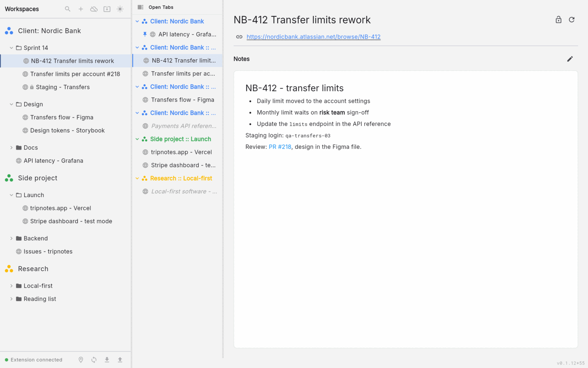Click the Extension connected status text
The height and width of the screenshot is (368, 588).
(36, 360)
